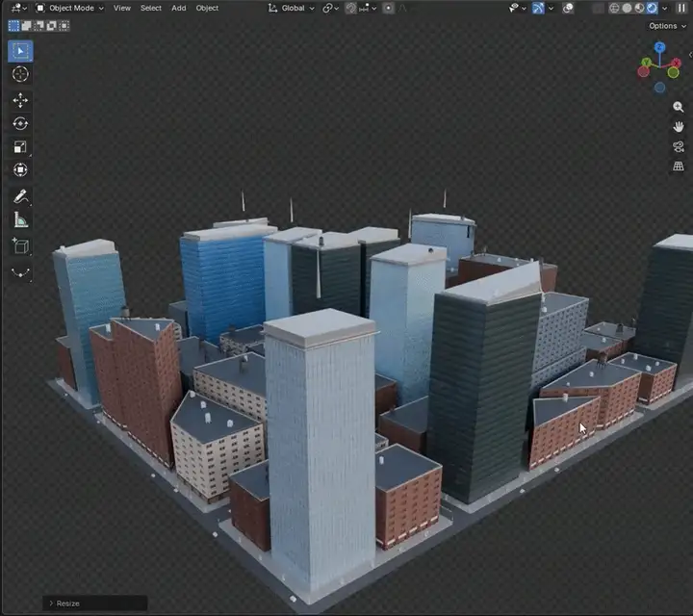Switch to solid viewport shading
Screen dimensions: 693x616
(x=627, y=8)
